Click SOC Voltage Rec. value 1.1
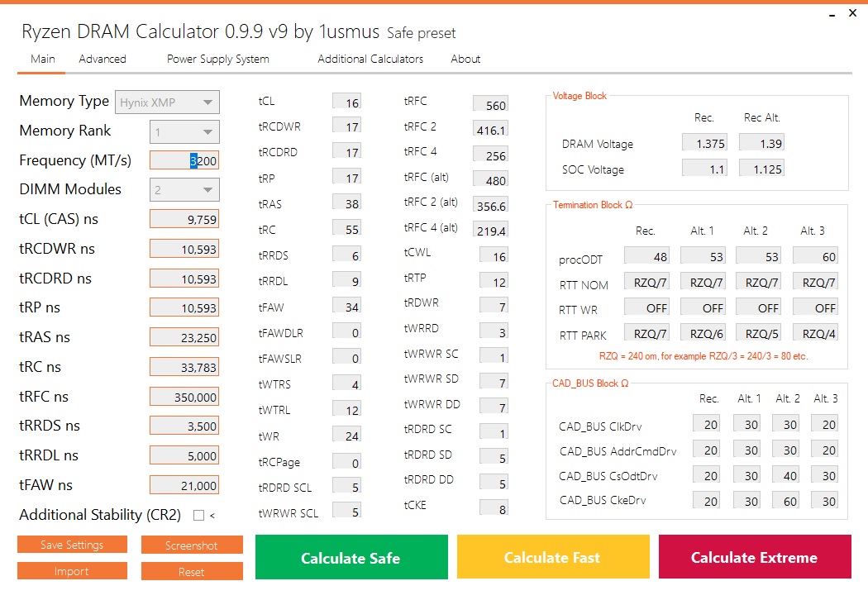The image size is (868, 600). click(704, 169)
